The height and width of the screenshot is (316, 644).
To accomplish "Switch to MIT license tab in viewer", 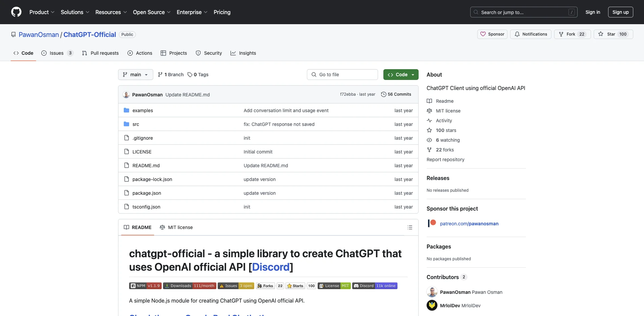I will 176,227.
